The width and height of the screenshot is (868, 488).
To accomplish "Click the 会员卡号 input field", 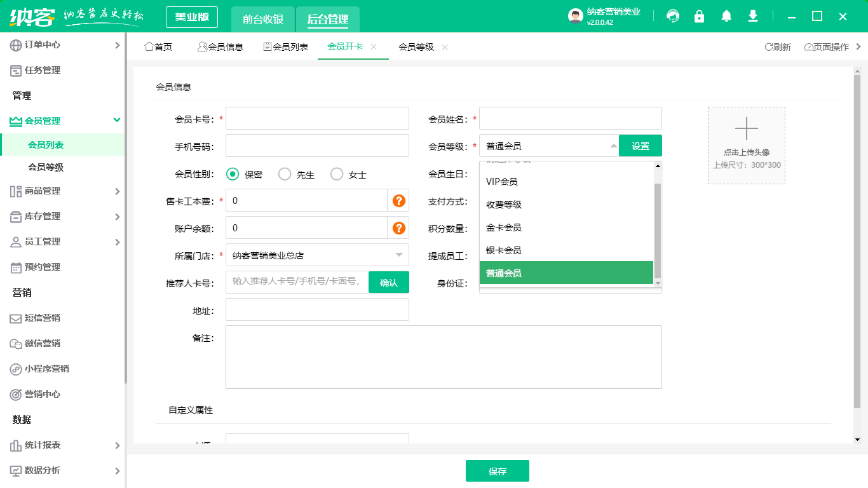I will [317, 118].
